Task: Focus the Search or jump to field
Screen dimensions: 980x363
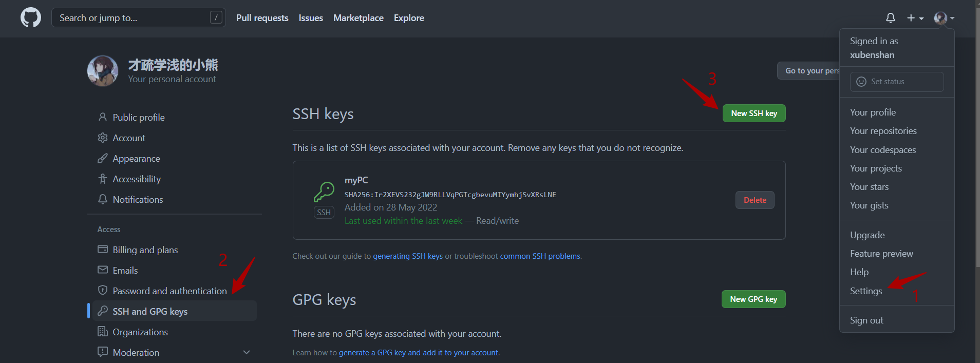Action: [139, 18]
